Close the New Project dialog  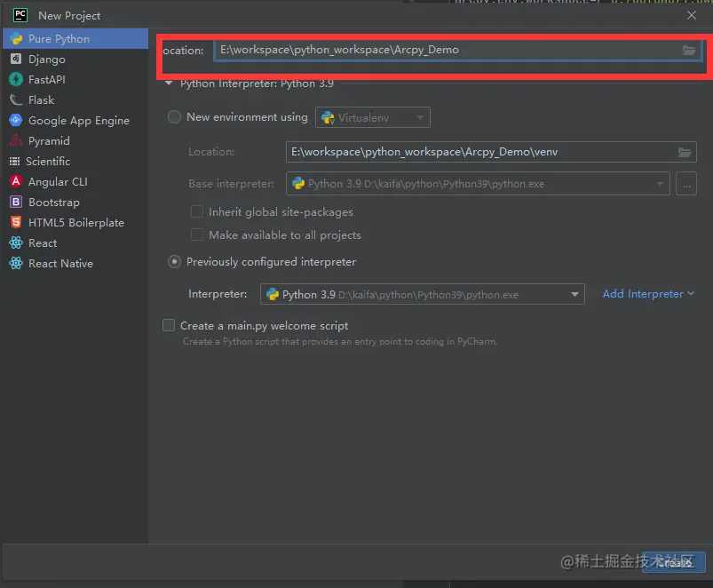pyautogui.click(x=692, y=15)
